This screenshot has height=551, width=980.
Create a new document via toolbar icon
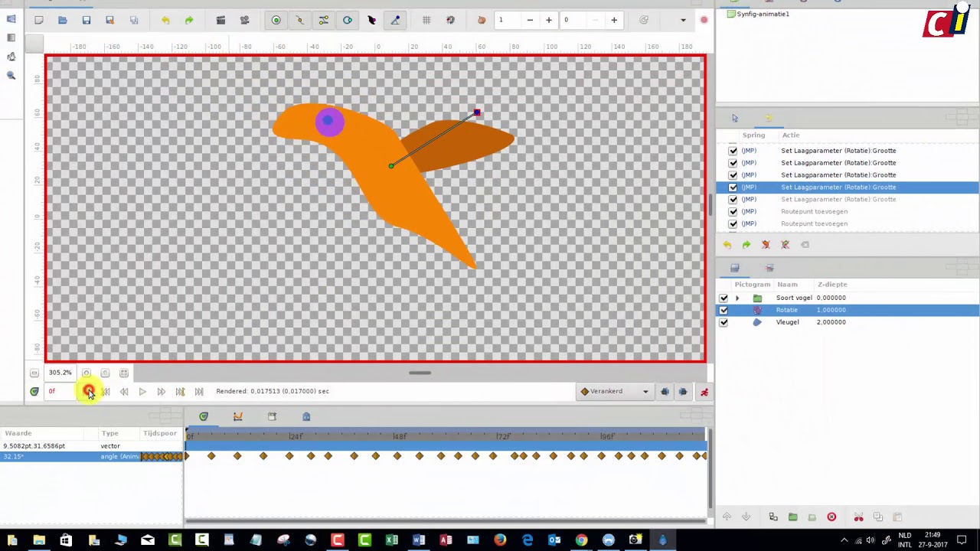click(x=39, y=20)
